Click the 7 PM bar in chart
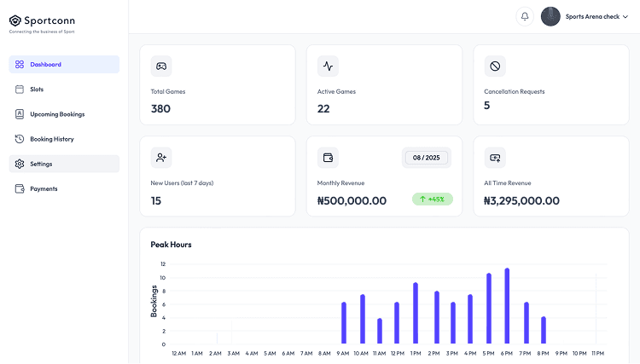This screenshot has width=640, height=364. (x=527, y=323)
